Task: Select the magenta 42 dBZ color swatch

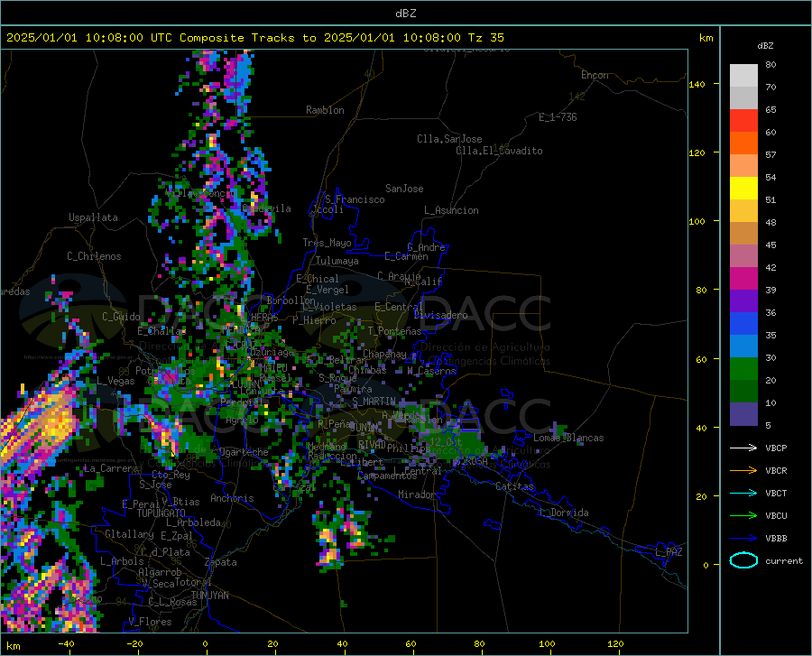Action: (743, 279)
